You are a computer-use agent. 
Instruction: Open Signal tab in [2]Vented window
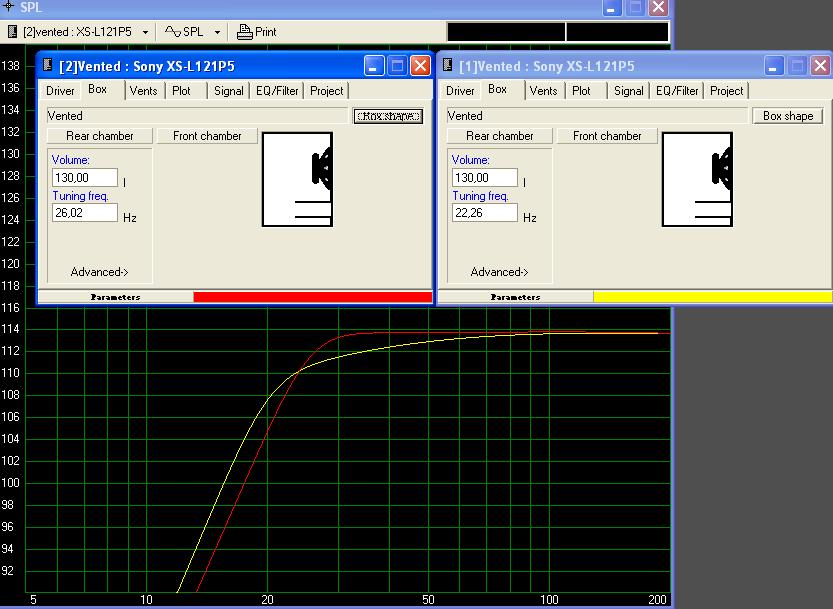coord(228,91)
